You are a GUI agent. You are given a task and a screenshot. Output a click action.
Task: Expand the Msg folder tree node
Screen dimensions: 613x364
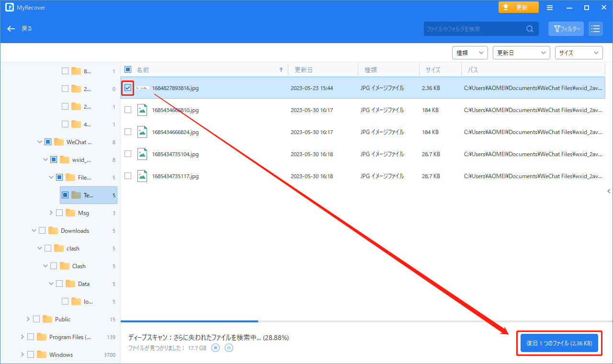click(51, 213)
